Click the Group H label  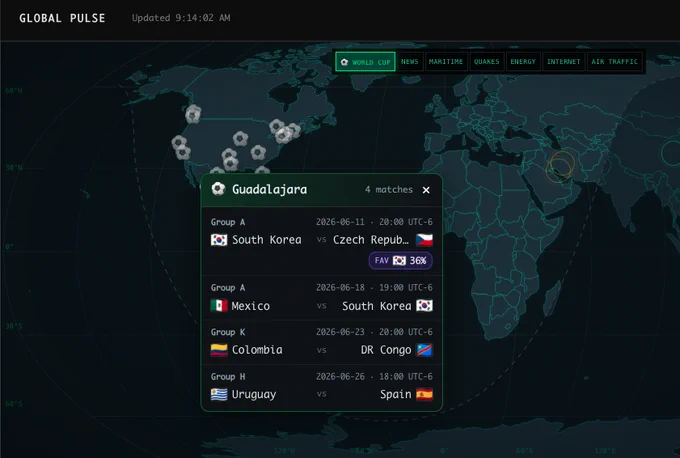coord(228,376)
